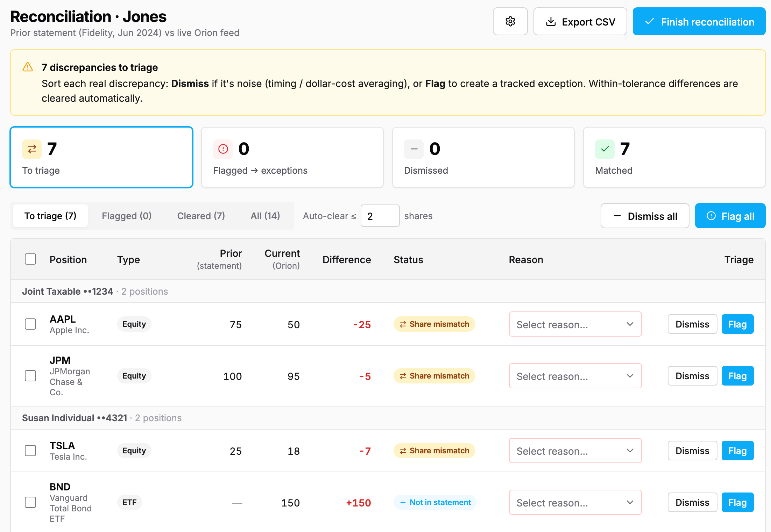Click the Difference column header
This screenshot has width=771, height=532.
[347, 260]
